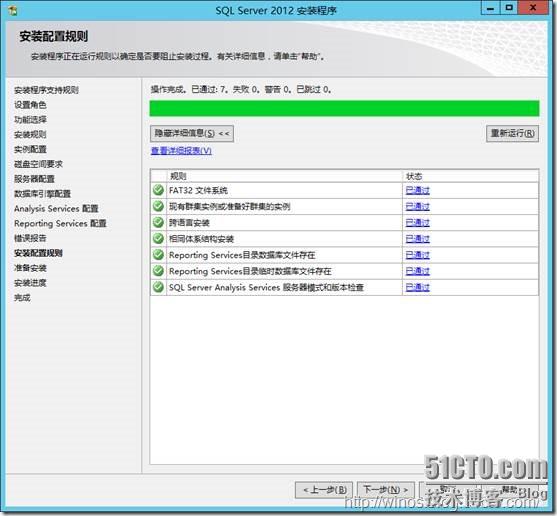Open 已通过 link for 现有群集实例 rule
Screen dimensions: 557x516
point(417,206)
